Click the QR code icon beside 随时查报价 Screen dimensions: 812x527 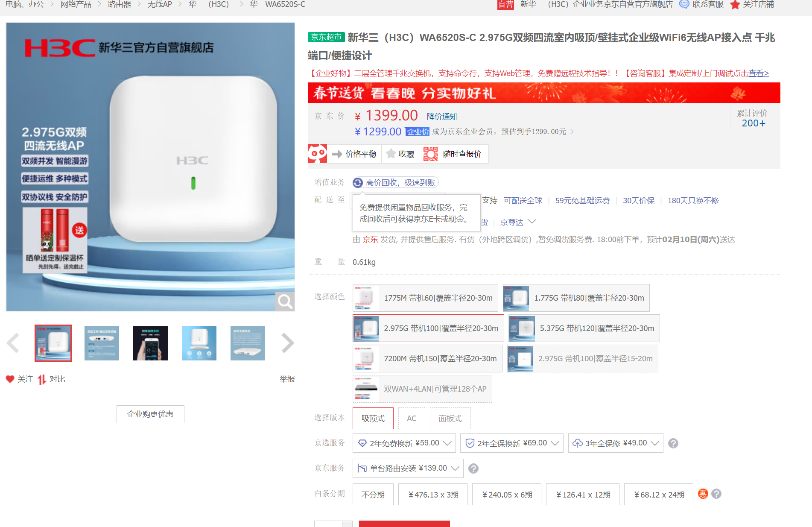(x=430, y=154)
